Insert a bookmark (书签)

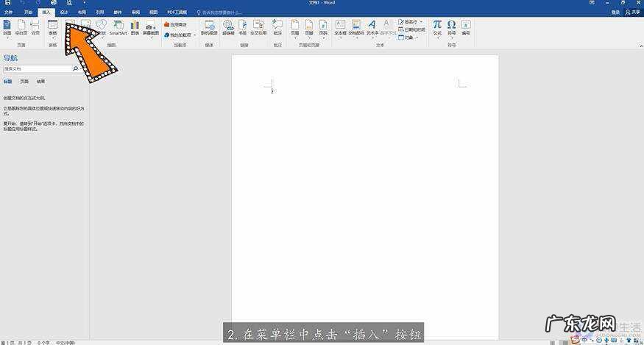(x=243, y=27)
